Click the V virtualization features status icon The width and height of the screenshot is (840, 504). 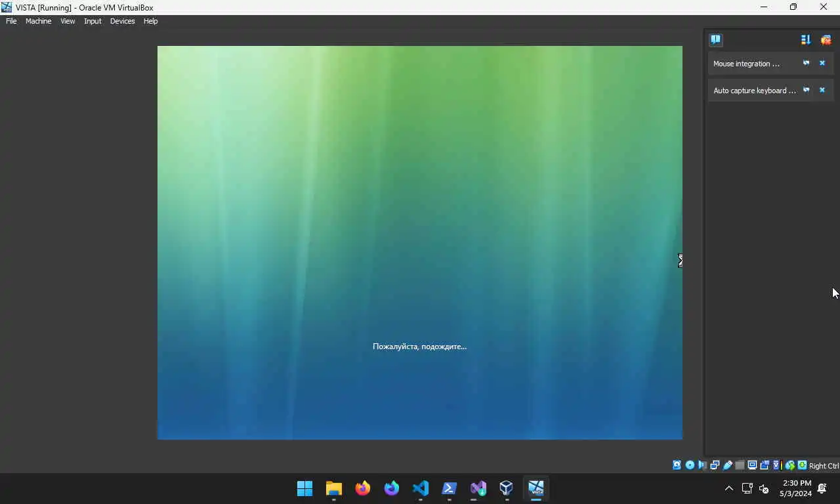pos(777,465)
